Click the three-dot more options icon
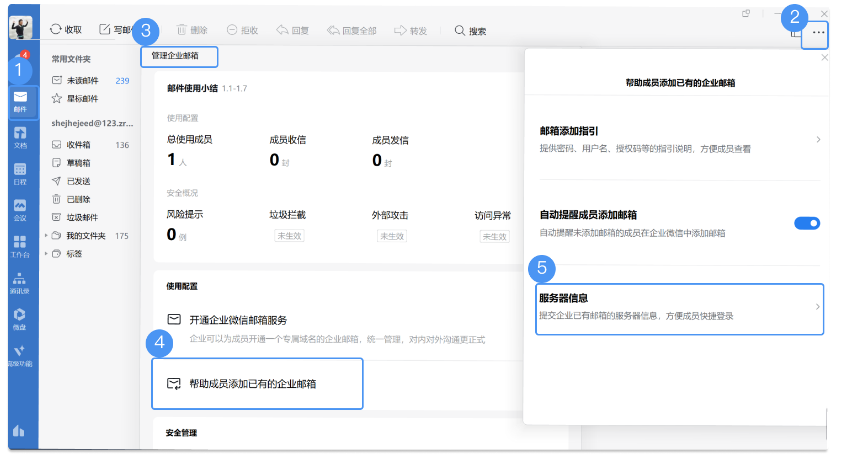 click(x=819, y=32)
